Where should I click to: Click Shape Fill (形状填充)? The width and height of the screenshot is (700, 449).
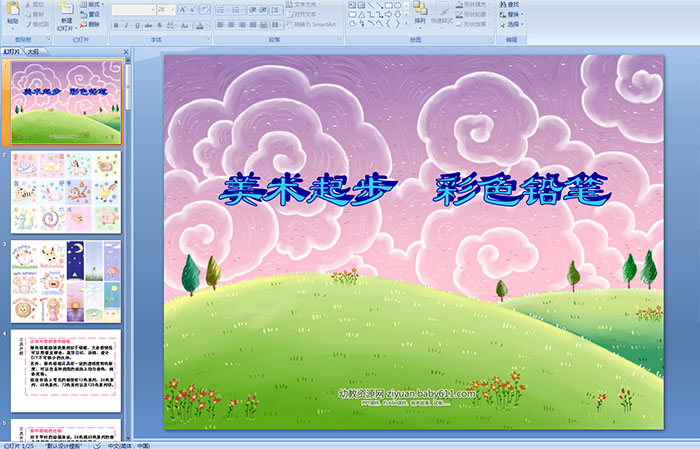click(x=471, y=4)
